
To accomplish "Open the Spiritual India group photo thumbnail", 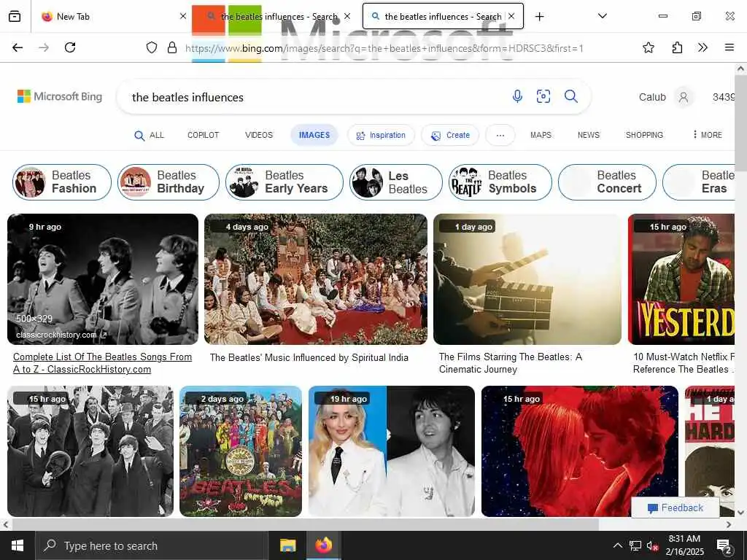I will tap(315, 279).
